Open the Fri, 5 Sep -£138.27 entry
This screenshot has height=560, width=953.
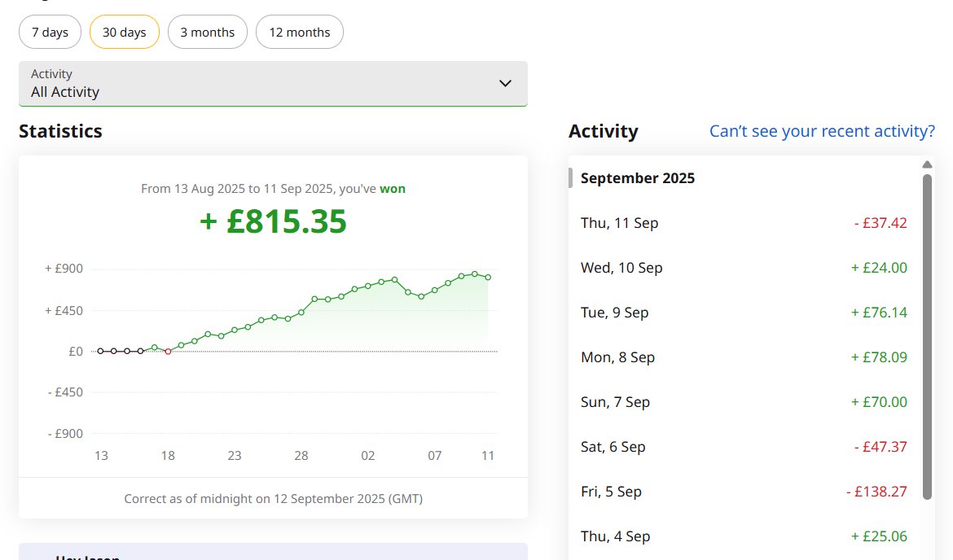(x=744, y=492)
